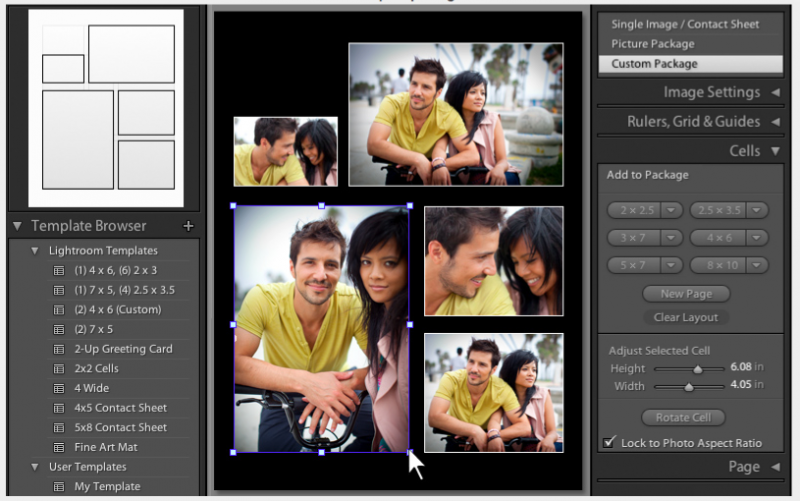The width and height of the screenshot is (800, 501).
Task: Add a 2.5 x 3.5 cell to package
Action: (718, 210)
